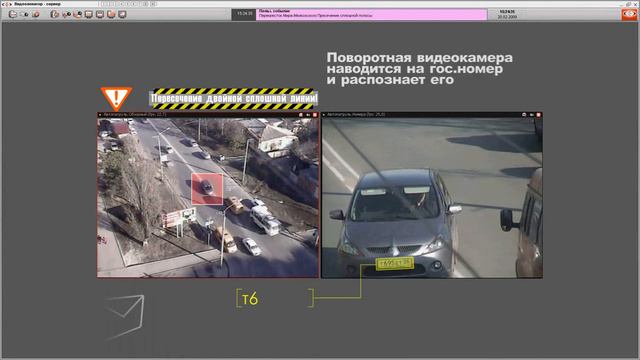Click the fifth icon of the second toolbar group
Image resolution: width=640 pixels, height=360 pixels.
click(100, 14)
